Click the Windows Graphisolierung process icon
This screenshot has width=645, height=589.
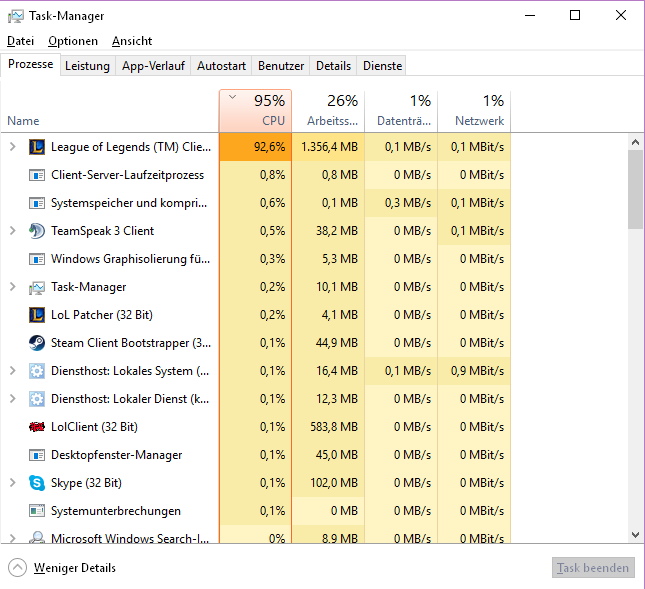coord(37,259)
